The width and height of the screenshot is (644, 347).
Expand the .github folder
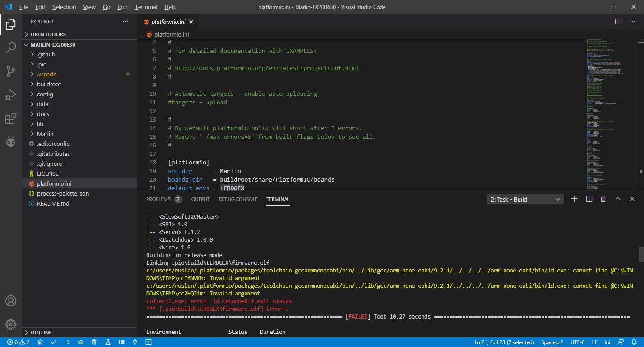[x=79, y=54]
